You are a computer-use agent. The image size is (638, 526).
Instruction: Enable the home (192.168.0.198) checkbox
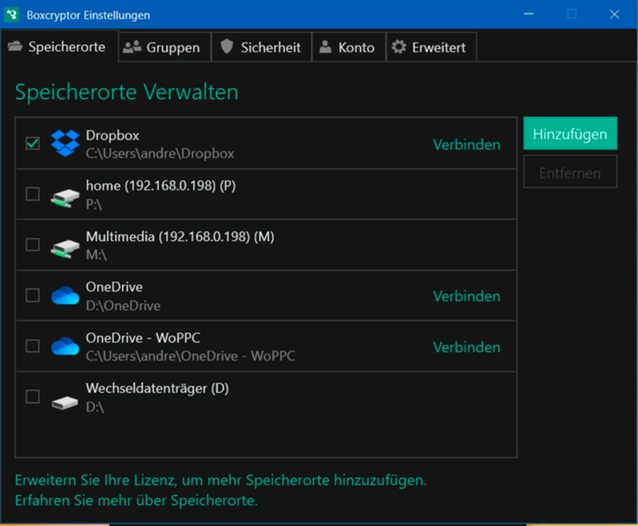[x=33, y=194]
